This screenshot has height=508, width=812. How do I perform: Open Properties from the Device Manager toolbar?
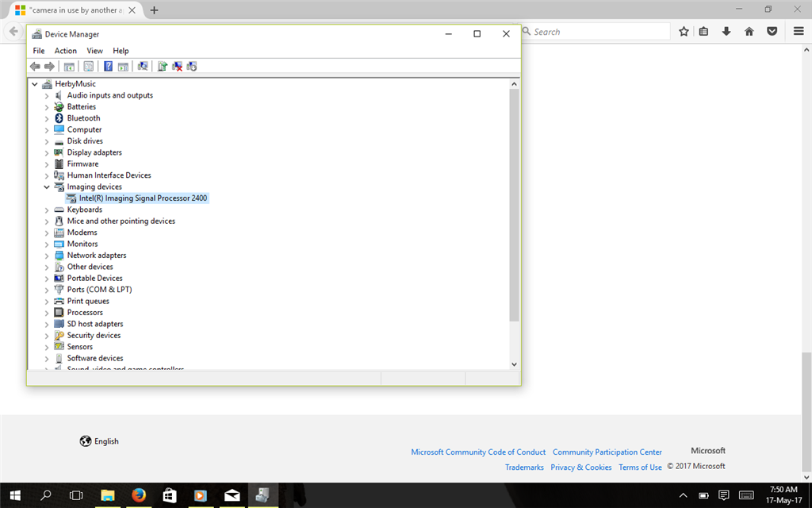(x=89, y=67)
